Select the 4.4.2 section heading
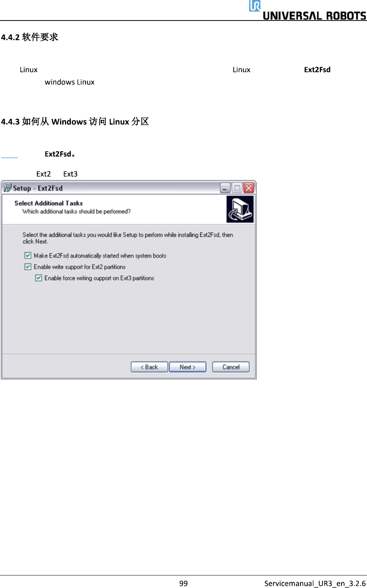 (x=30, y=37)
